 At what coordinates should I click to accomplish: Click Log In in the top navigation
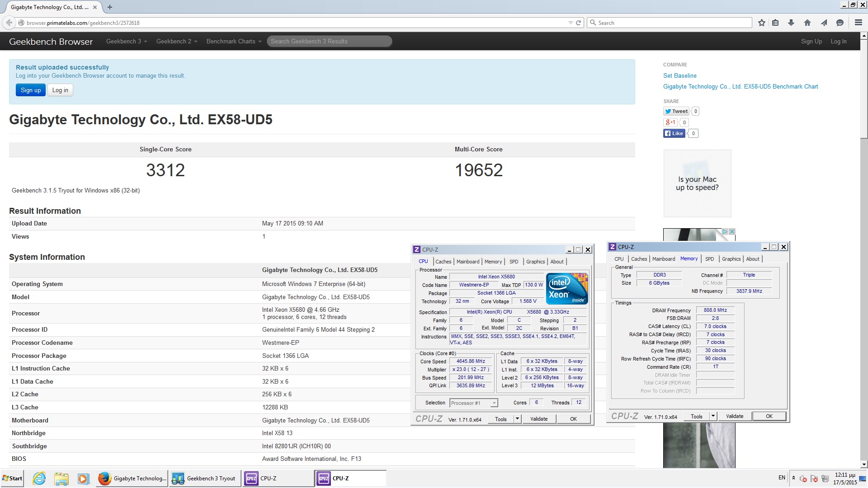pyautogui.click(x=838, y=41)
